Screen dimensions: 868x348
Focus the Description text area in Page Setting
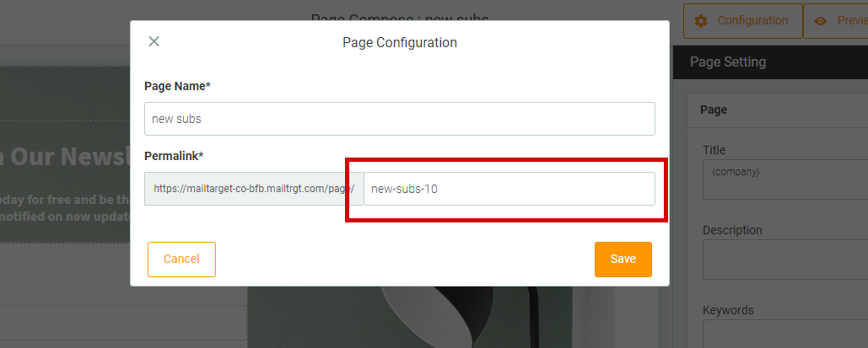pos(785,260)
